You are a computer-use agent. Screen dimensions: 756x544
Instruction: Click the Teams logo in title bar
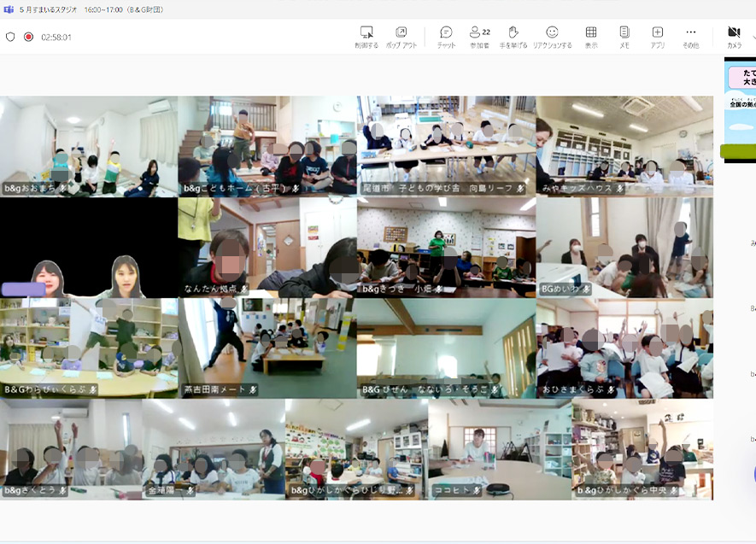[9, 9]
